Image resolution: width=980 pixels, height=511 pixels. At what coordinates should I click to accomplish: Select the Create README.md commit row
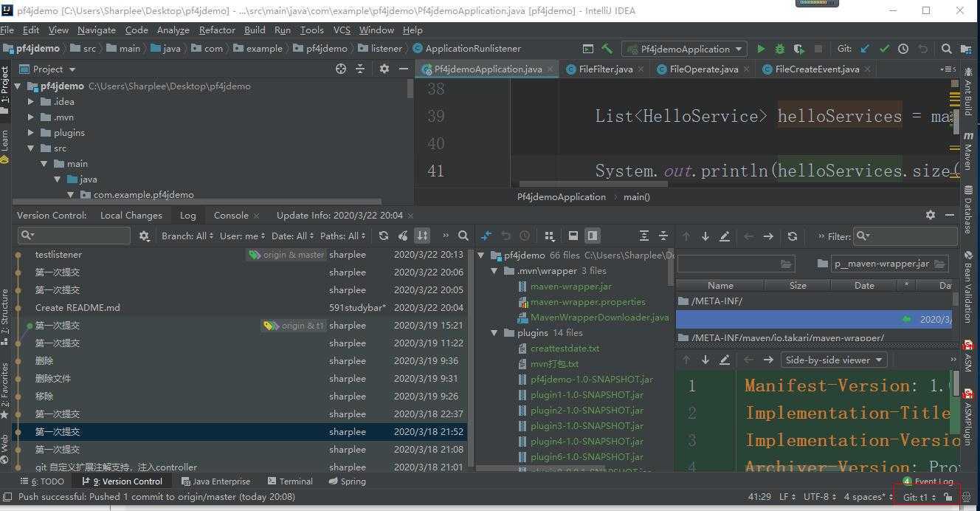coord(241,308)
